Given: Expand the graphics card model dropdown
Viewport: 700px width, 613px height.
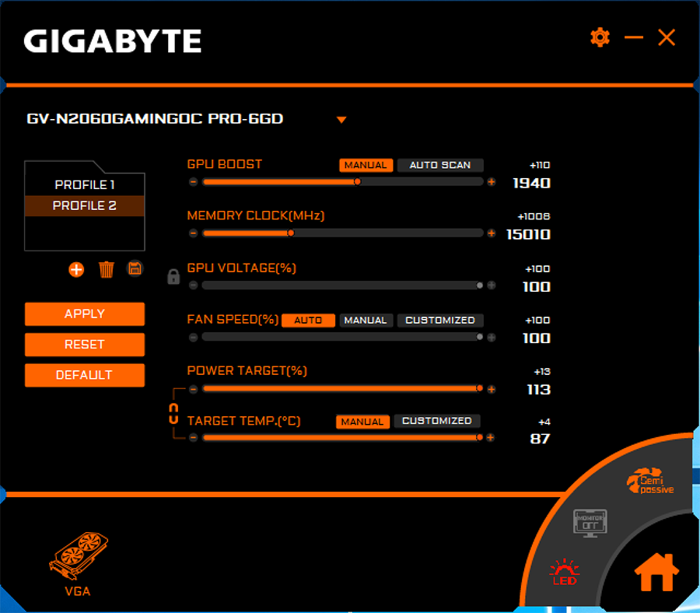Looking at the screenshot, I should [x=341, y=120].
